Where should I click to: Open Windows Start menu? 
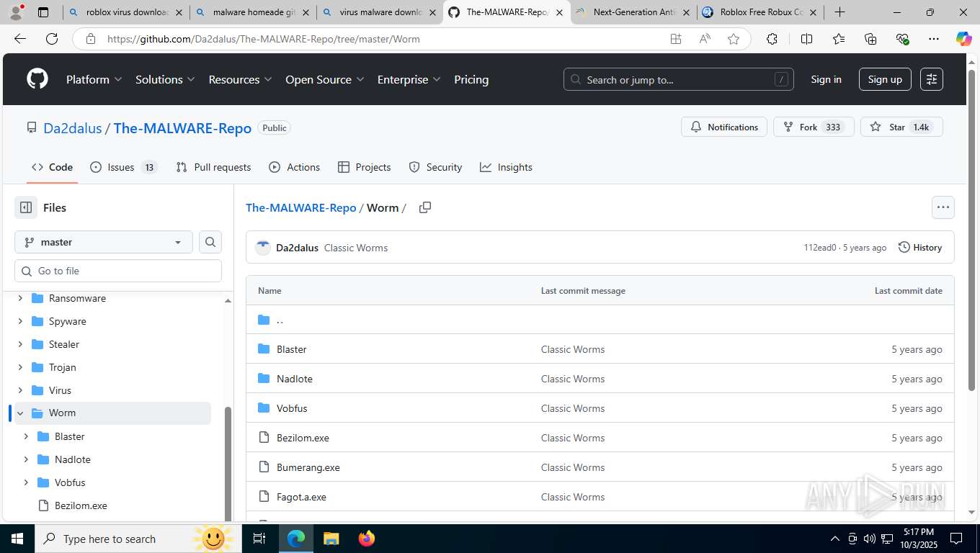(x=17, y=539)
